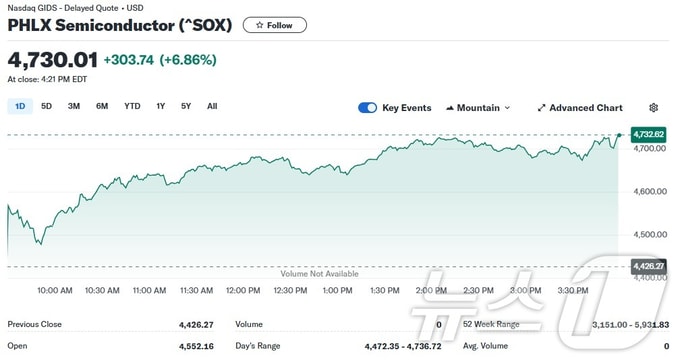Image resolution: width=680 pixels, height=362 pixels.
Task: Click the 4,426.27 previous close marker
Action: click(x=648, y=266)
